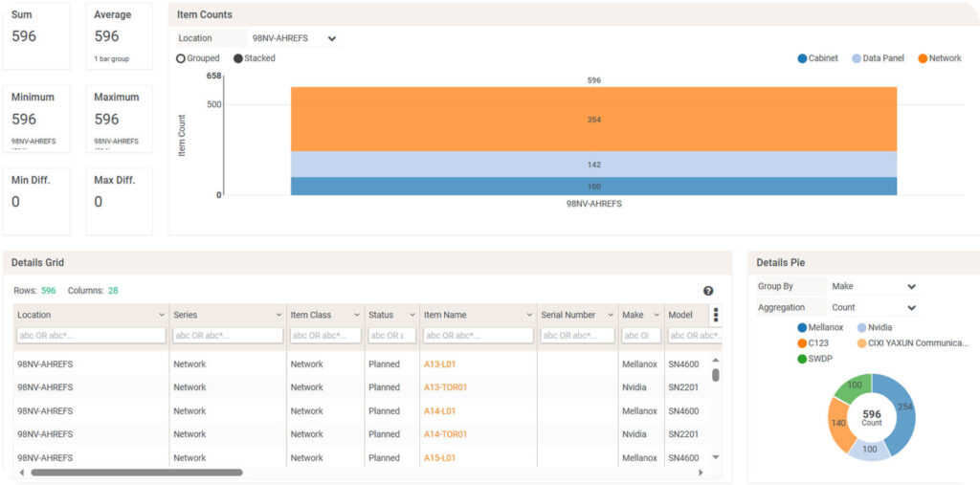This screenshot has width=980, height=485.
Task: Toggle C123 legend marker in pie
Action: pos(802,342)
